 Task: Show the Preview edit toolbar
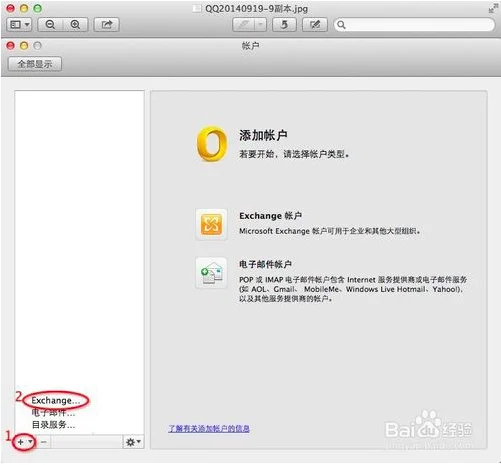tap(315, 25)
